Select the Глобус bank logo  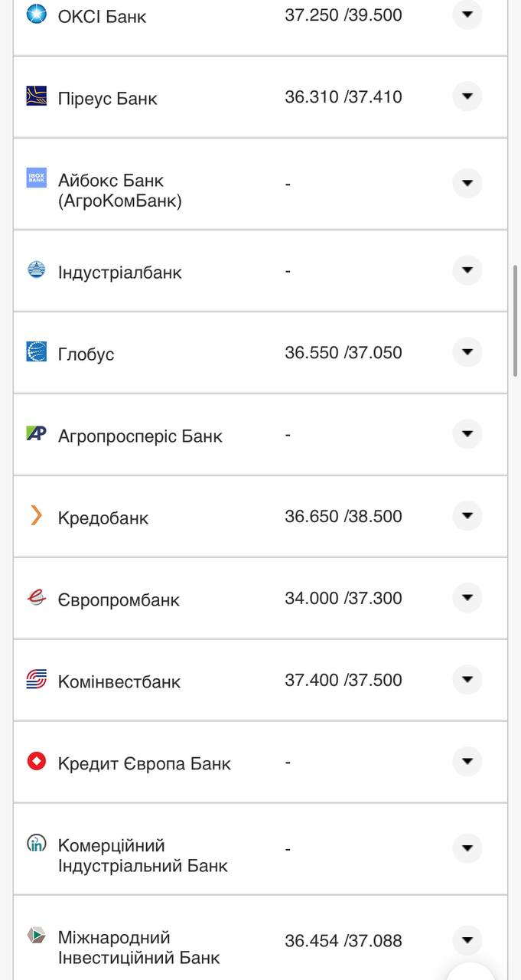36,349
